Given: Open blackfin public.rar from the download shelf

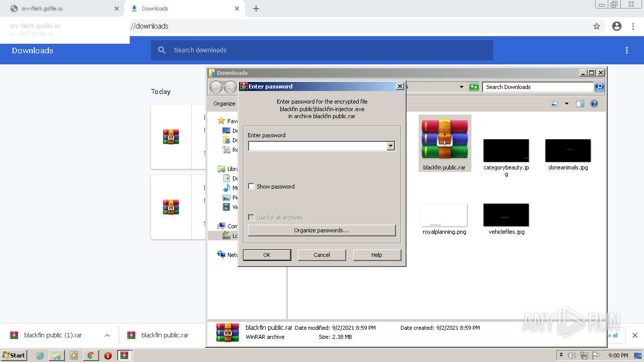Looking at the screenshot, I should (158, 335).
